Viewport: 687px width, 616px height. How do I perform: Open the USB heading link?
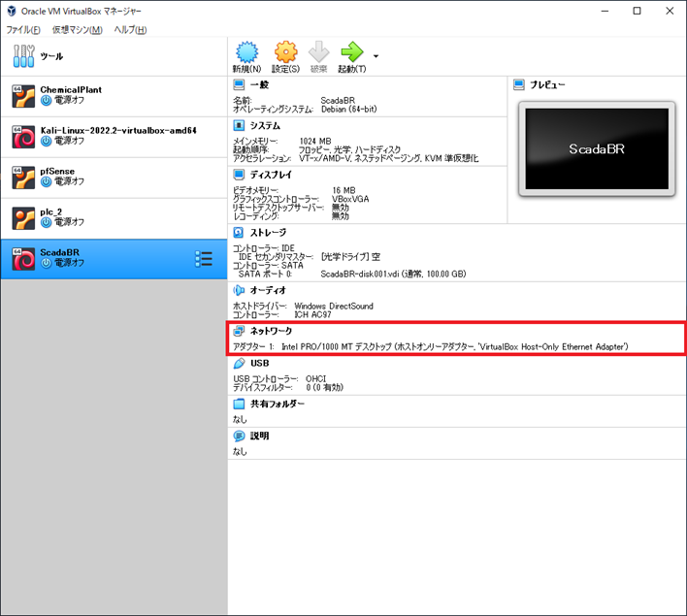point(260,363)
